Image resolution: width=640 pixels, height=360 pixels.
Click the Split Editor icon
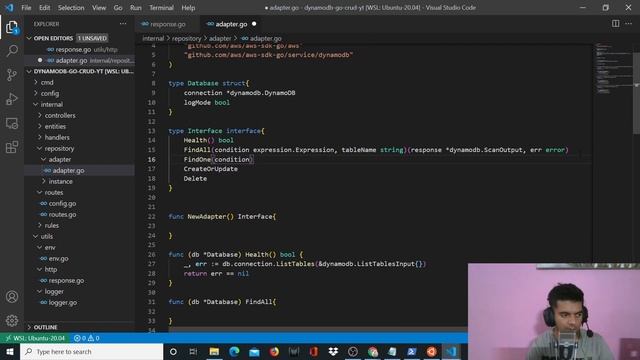click(x=615, y=24)
